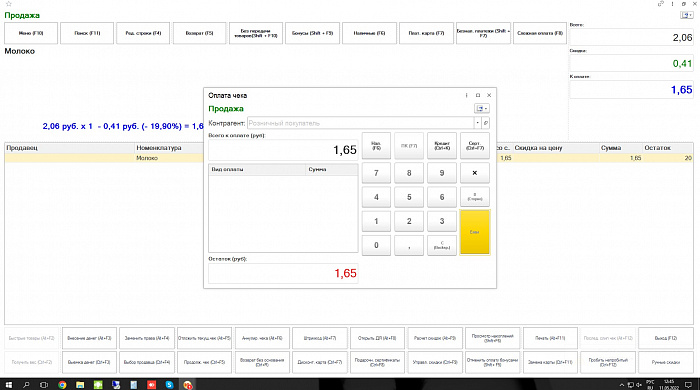This screenshot has width=700, height=390.
Task: Open the main window's top-right form menu dropdown
Action: pos(687,15)
